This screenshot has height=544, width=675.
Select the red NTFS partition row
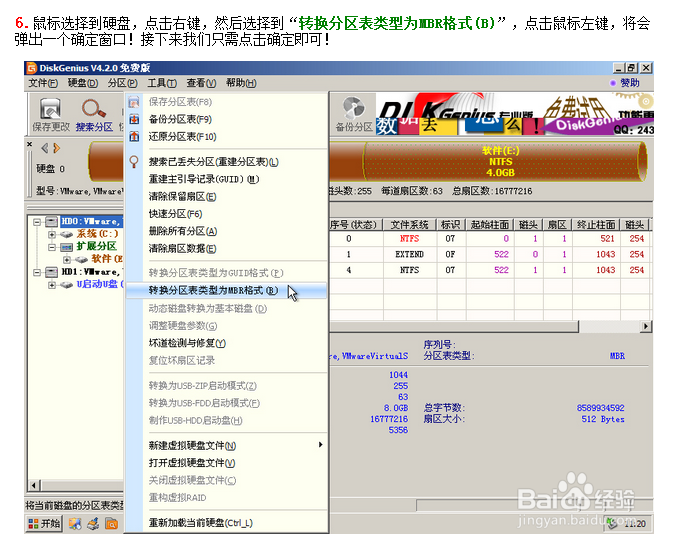[x=489, y=238]
